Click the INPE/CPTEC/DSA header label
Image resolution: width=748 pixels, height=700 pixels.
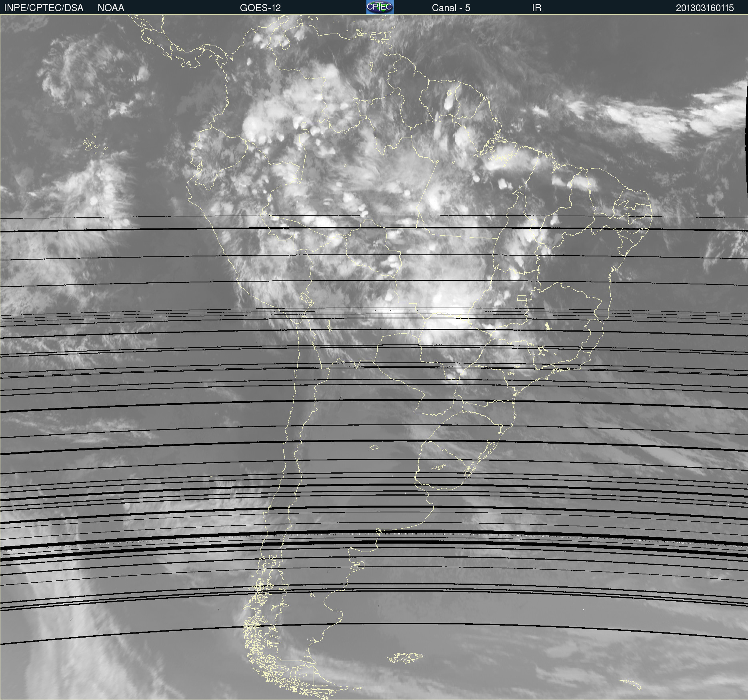(x=44, y=8)
